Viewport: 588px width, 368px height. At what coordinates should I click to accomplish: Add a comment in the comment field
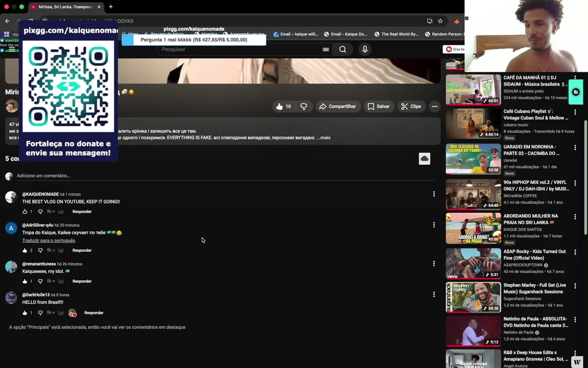coord(225,176)
